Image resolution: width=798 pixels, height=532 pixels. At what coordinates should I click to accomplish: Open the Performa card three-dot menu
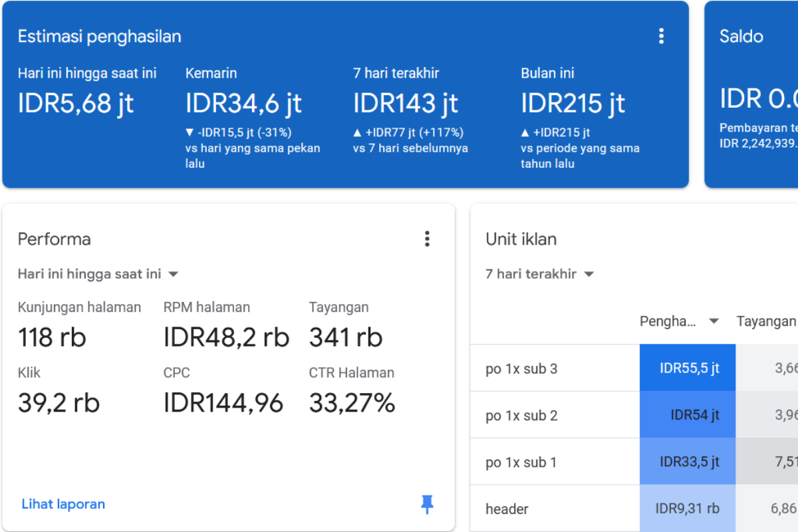pyautogui.click(x=427, y=239)
